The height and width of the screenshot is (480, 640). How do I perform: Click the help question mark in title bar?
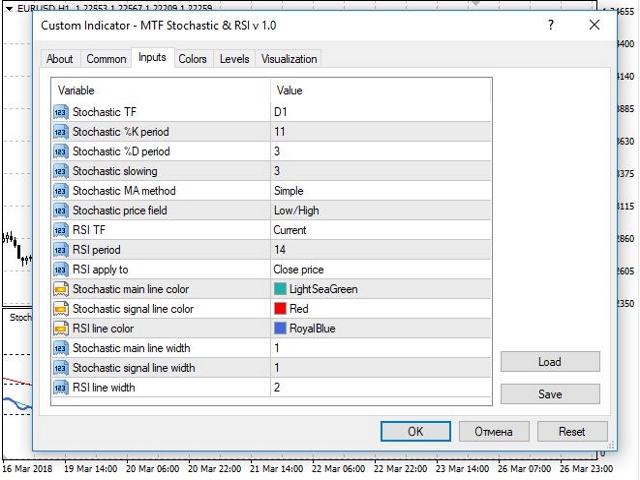click(x=551, y=25)
